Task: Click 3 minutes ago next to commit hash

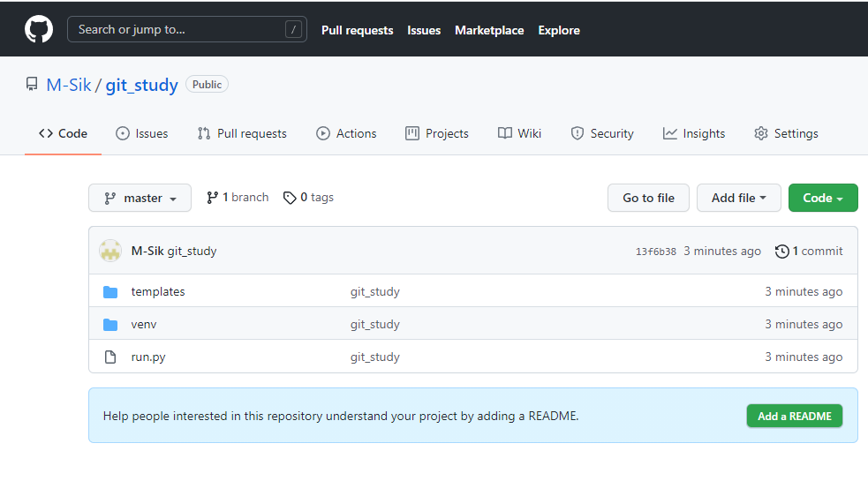Action: pyautogui.click(x=722, y=251)
